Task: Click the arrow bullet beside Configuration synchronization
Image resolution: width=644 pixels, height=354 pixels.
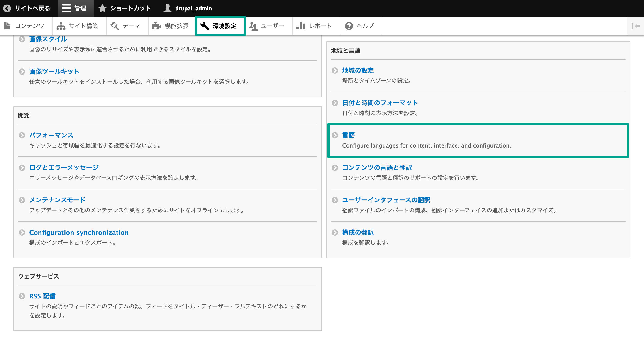Action: click(x=22, y=233)
